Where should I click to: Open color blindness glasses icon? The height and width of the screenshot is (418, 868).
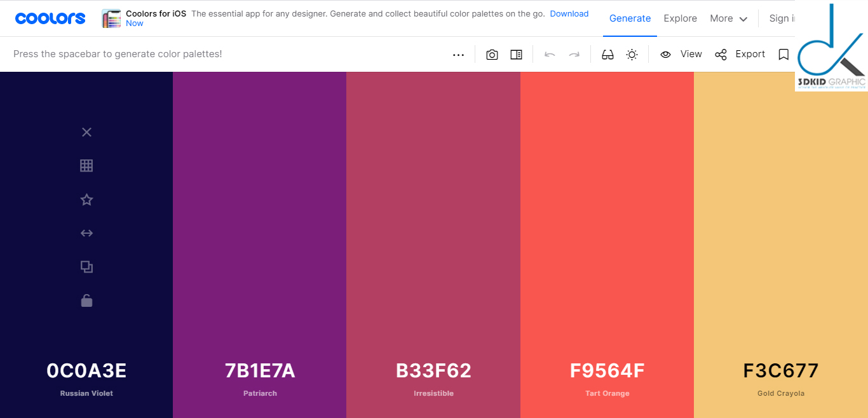(607, 55)
